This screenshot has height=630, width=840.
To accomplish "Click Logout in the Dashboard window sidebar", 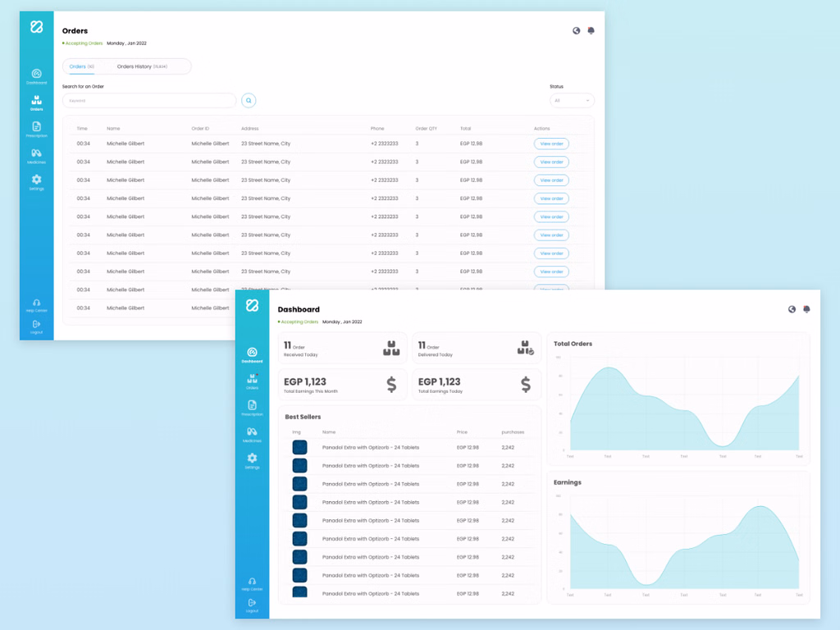I will coord(252,605).
